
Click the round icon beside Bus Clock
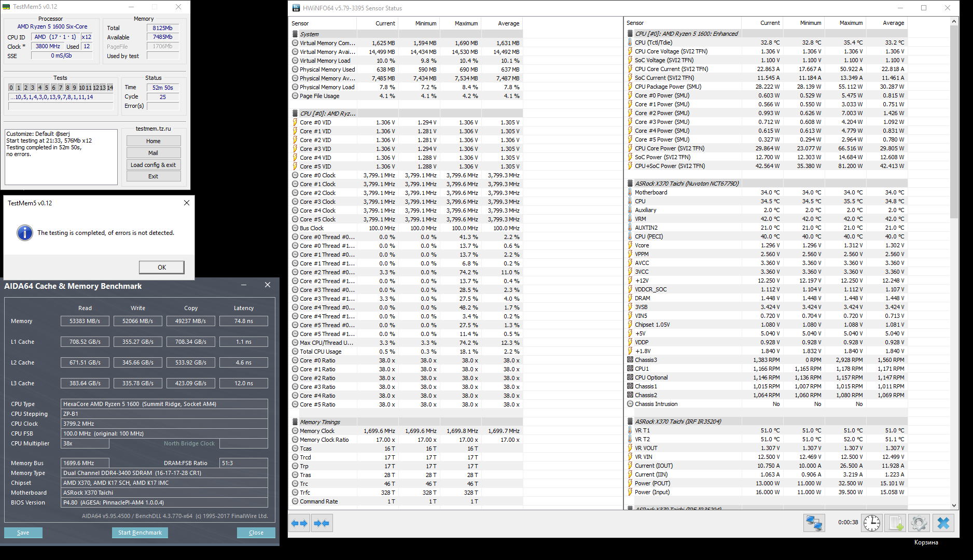pos(295,228)
